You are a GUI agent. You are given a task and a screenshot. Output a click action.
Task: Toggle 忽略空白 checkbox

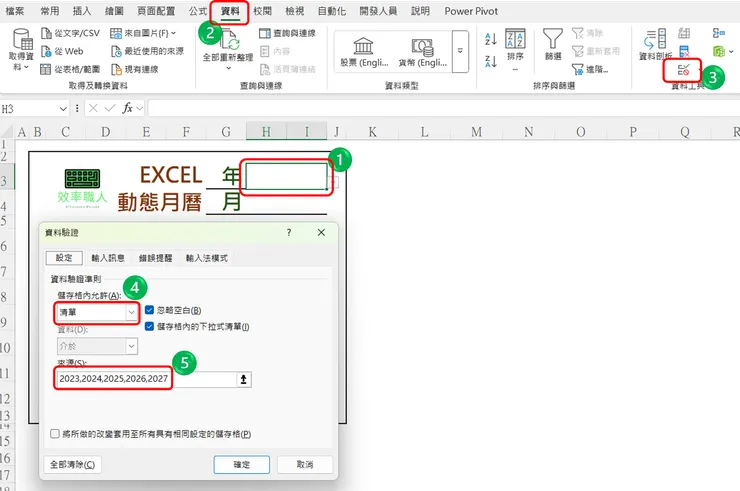click(x=149, y=310)
